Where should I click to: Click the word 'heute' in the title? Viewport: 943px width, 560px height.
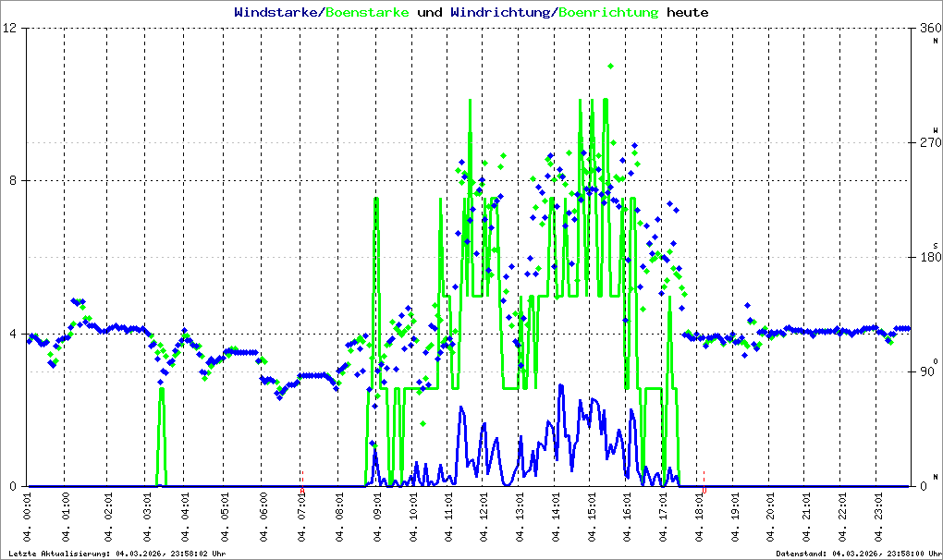[x=688, y=12]
